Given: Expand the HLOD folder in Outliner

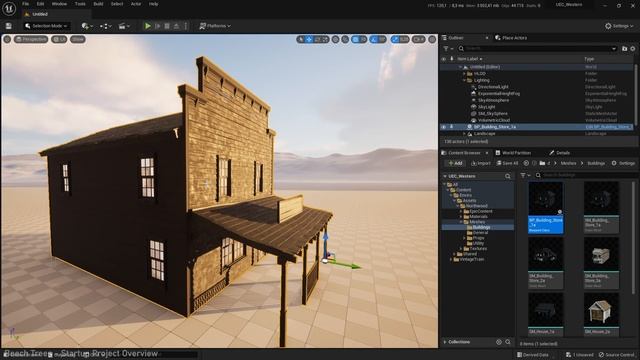Looking at the screenshot, I should tap(464, 74).
